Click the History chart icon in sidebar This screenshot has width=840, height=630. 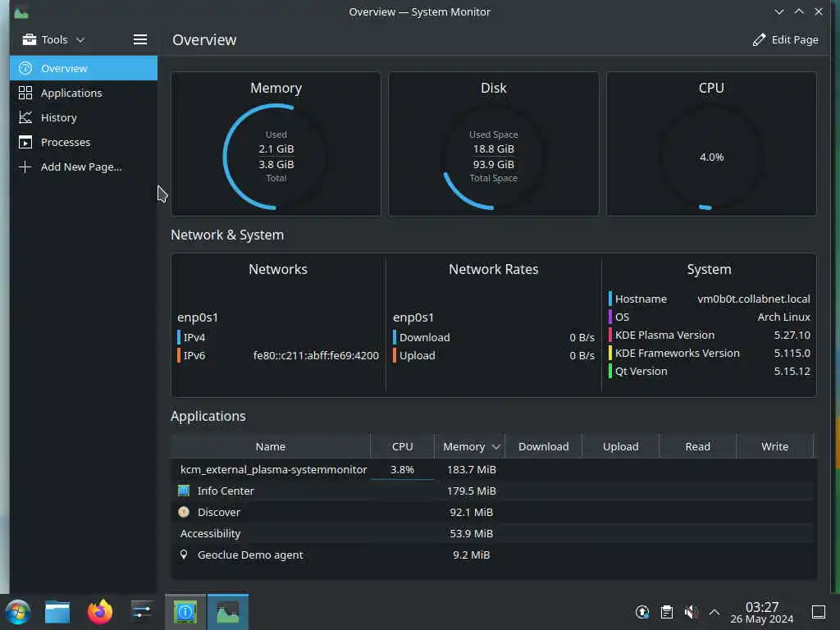point(25,117)
